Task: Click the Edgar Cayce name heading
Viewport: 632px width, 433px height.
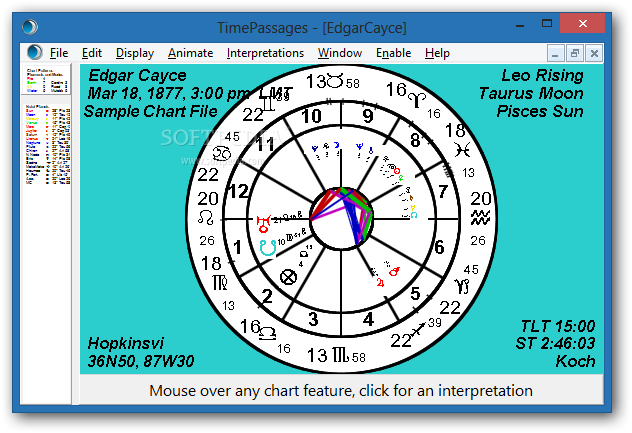Action: [137, 75]
